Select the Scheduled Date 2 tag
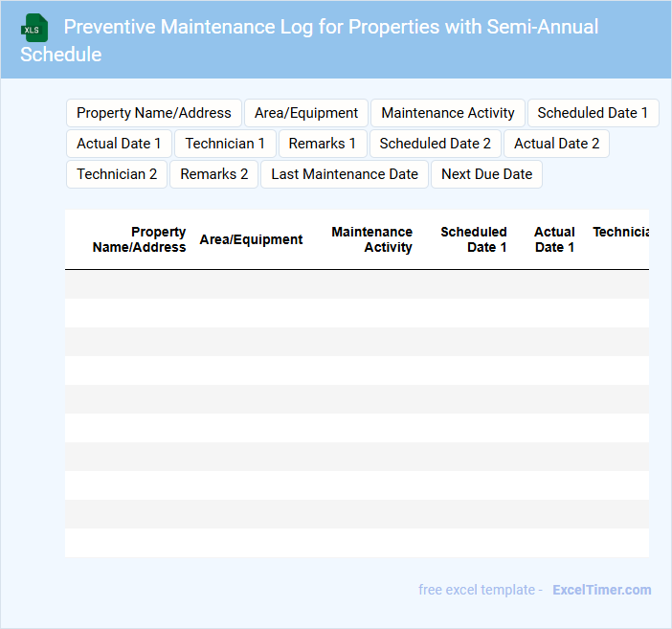 [x=436, y=144]
